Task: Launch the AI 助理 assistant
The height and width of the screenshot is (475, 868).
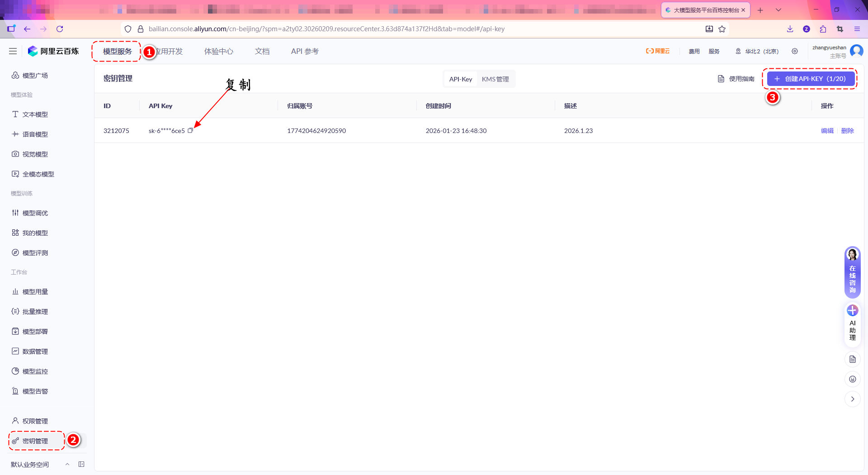Action: pyautogui.click(x=853, y=324)
